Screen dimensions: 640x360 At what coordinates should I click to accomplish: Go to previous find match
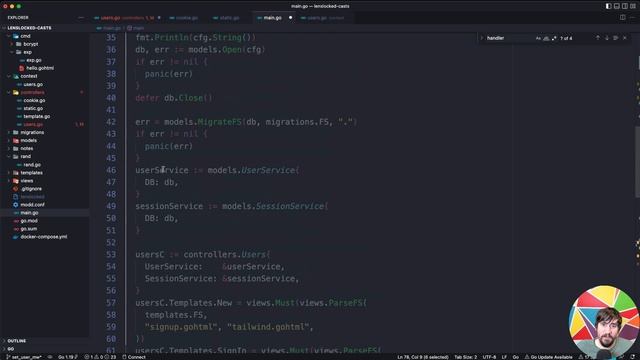tap(598, 38)
